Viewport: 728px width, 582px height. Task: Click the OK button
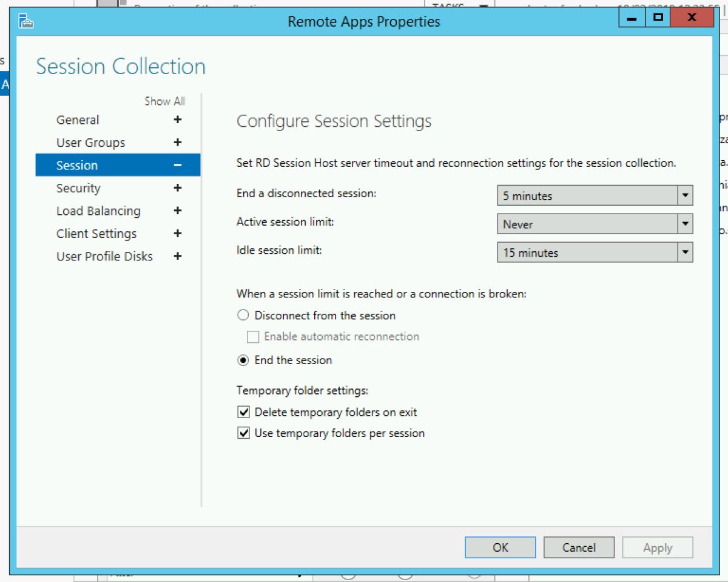500,547
